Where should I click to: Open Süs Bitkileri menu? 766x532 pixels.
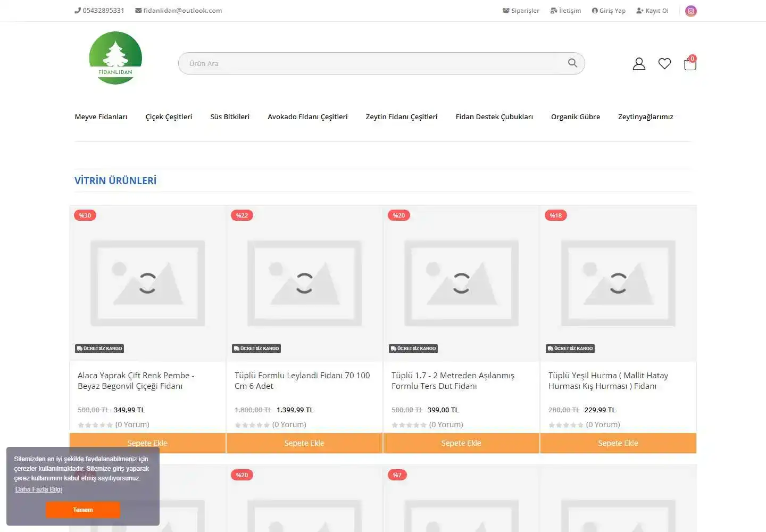tap(230, 117)
